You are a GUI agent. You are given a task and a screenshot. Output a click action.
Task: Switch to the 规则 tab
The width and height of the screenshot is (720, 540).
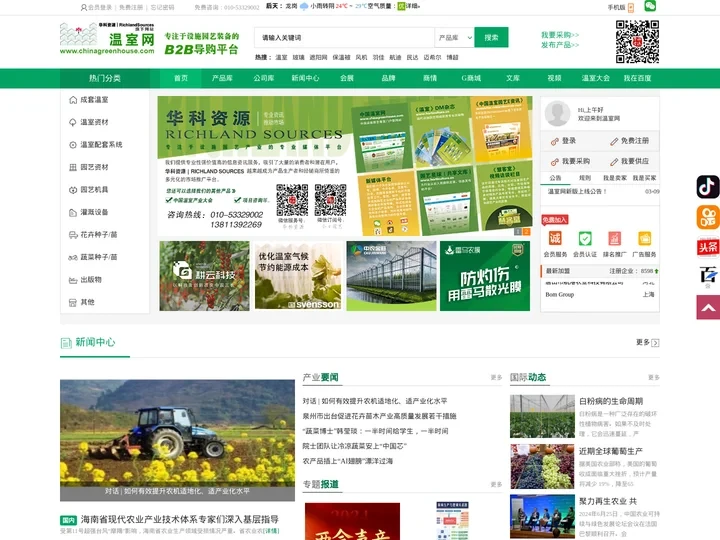coord(585,178)
